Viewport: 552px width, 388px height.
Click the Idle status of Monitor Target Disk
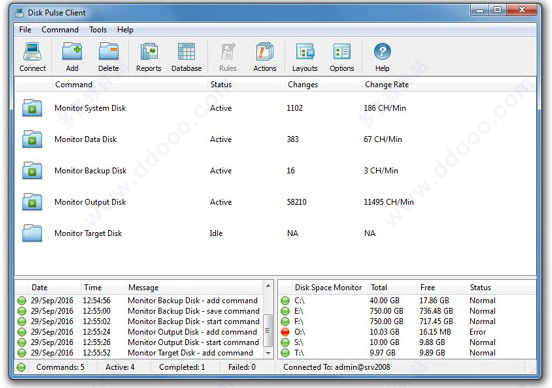[x=216, y=233]
